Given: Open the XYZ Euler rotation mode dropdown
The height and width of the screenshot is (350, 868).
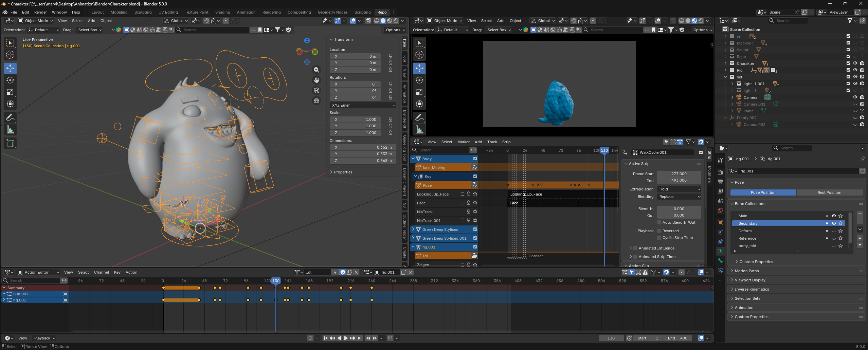Looking at the screenshot, I should 363,105.
